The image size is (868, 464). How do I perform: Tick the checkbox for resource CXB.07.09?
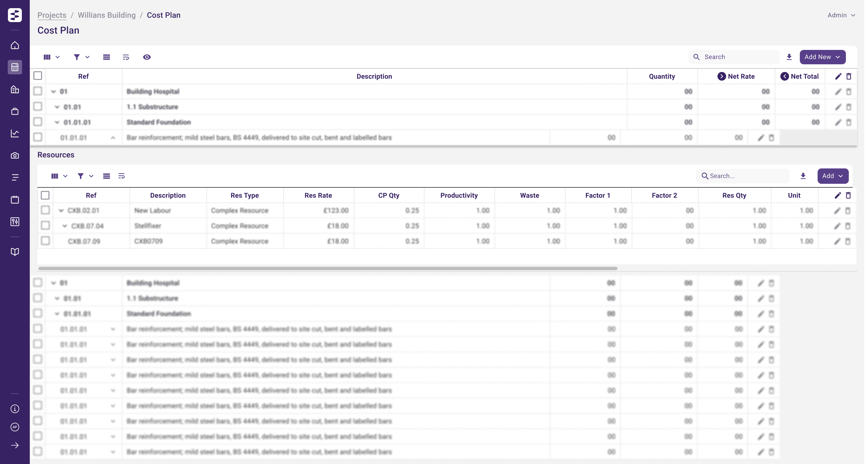pos(45,241)
